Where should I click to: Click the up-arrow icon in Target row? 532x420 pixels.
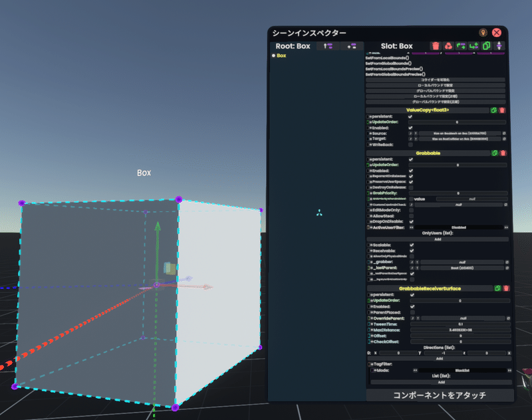tap(416, 139)
